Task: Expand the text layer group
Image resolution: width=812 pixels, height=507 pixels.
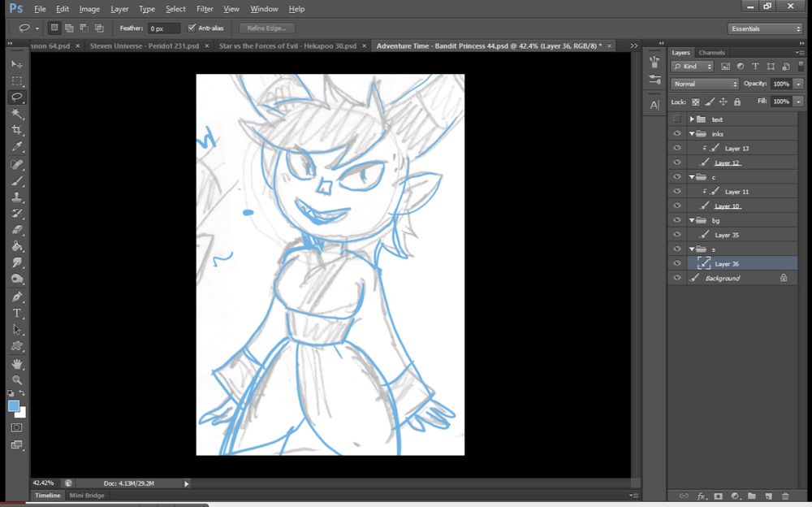Action: [691, 119]
